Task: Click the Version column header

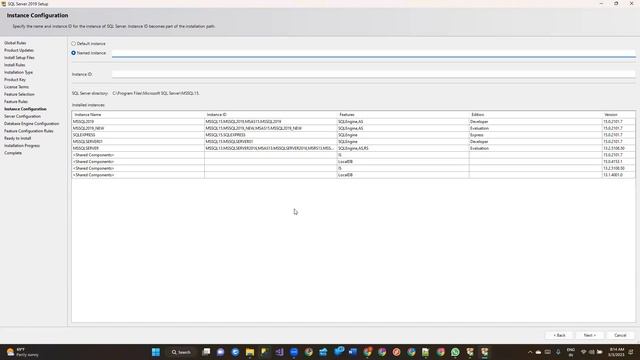Action: (618, 115)
